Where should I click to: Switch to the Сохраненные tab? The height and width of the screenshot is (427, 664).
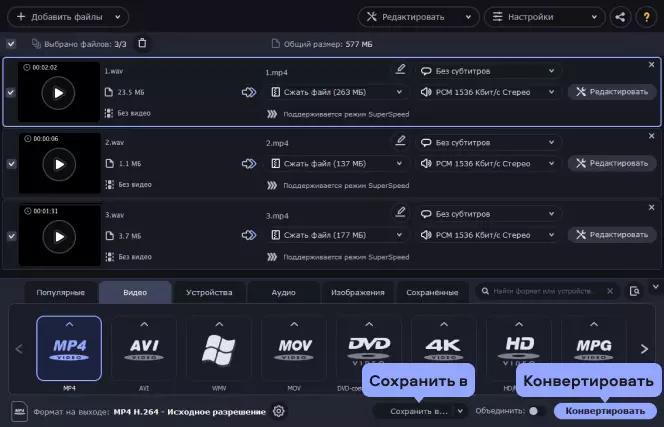click(x=432, y=292)
